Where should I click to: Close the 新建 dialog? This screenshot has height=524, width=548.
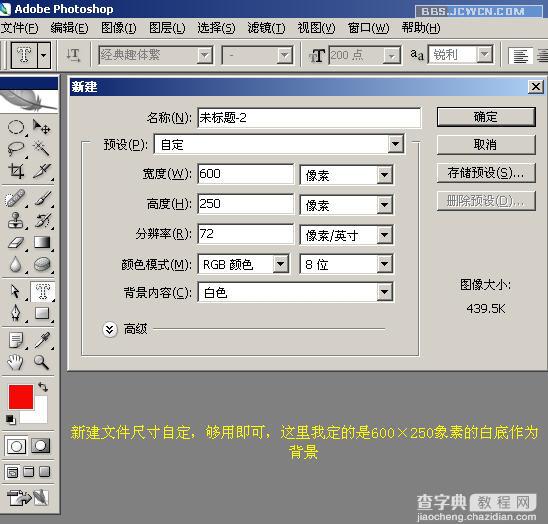pos(535,87)
